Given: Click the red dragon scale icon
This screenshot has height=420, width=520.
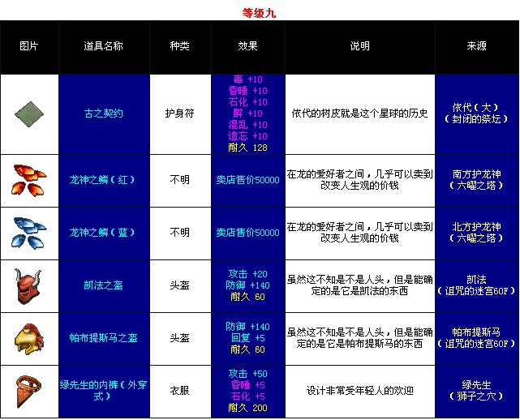Looking at the screenshot, I should (29, 180).
